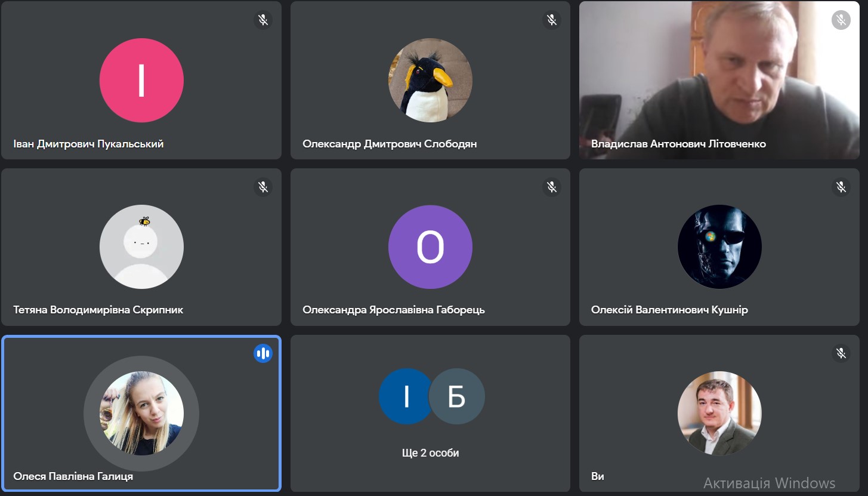Image resolution: width=868 pixels, height=496 pixels.
Task: Select the purple О avatar of Олександра Габорець
Action: (430, 247)
